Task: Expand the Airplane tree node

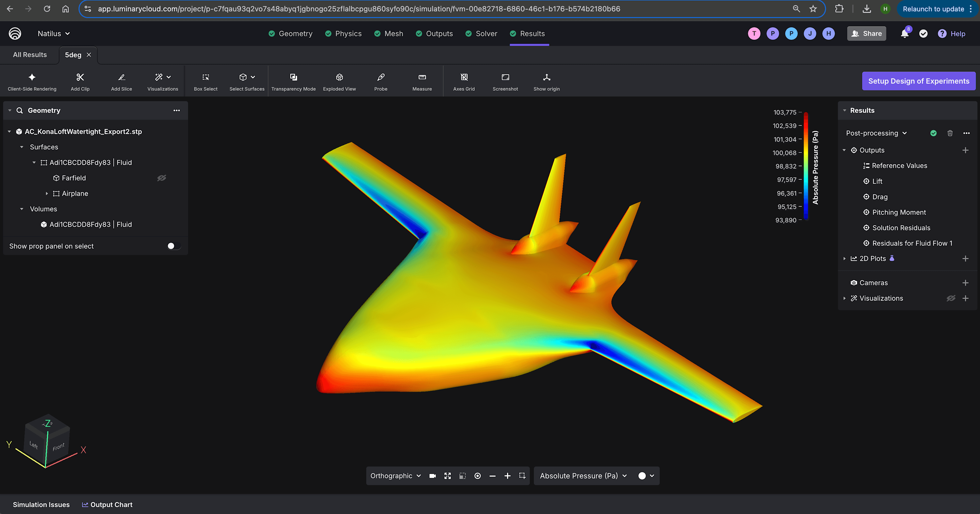Action: pyautogui.click(x=47, y=194)
